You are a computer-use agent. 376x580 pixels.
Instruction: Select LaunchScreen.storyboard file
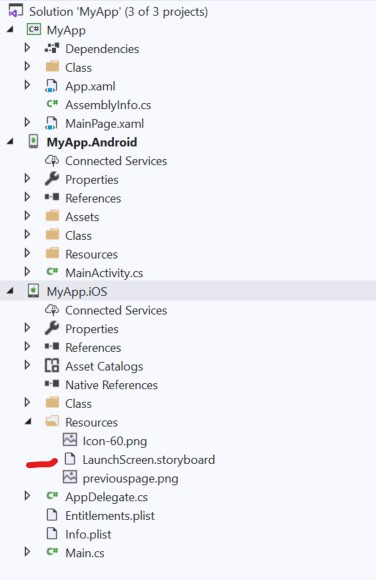point(149,460)
